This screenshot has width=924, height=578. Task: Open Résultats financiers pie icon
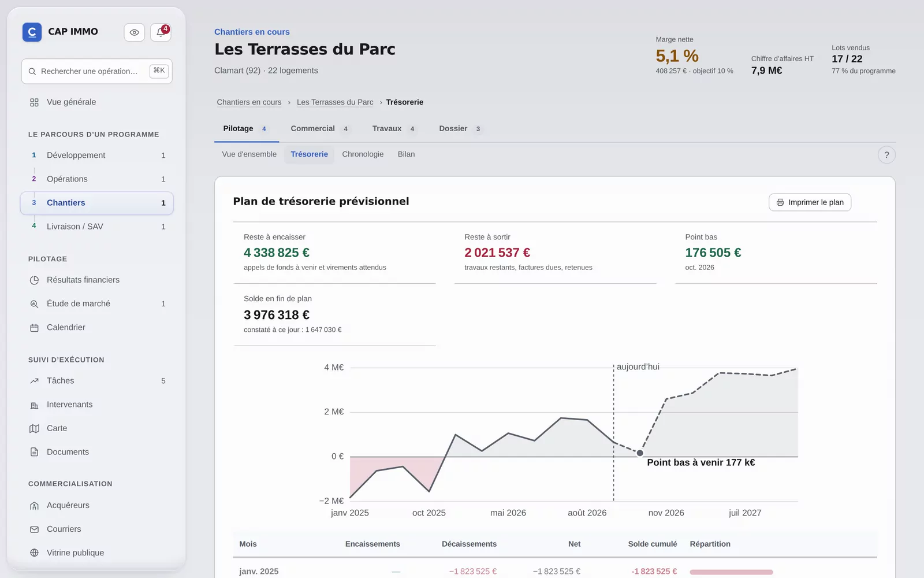pyautogui.click(x=34, y=280)
